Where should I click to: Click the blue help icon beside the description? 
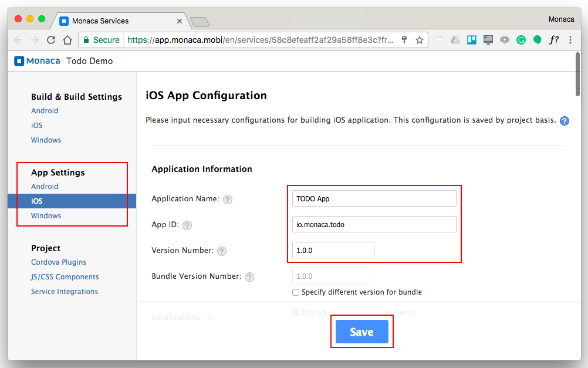pyautogui.click(x=564, y=121)
